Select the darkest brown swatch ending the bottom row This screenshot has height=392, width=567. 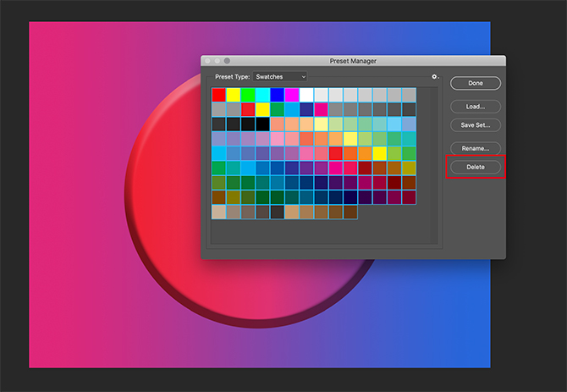(x=350, y=212)
